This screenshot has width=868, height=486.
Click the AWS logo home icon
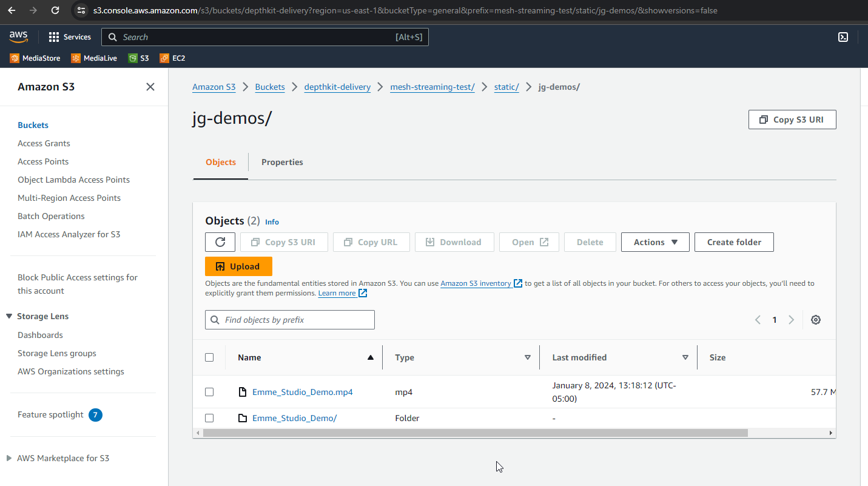coord(19,37)
